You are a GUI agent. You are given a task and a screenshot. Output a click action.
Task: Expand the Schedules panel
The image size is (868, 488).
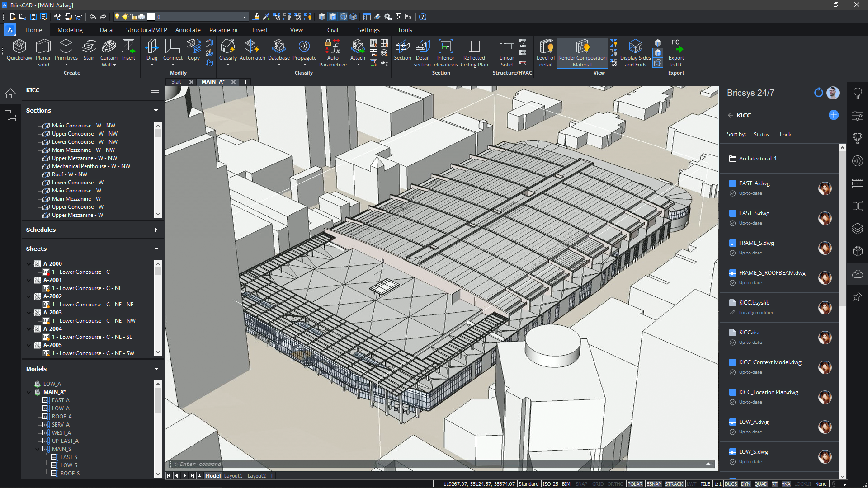pos(156,230)
